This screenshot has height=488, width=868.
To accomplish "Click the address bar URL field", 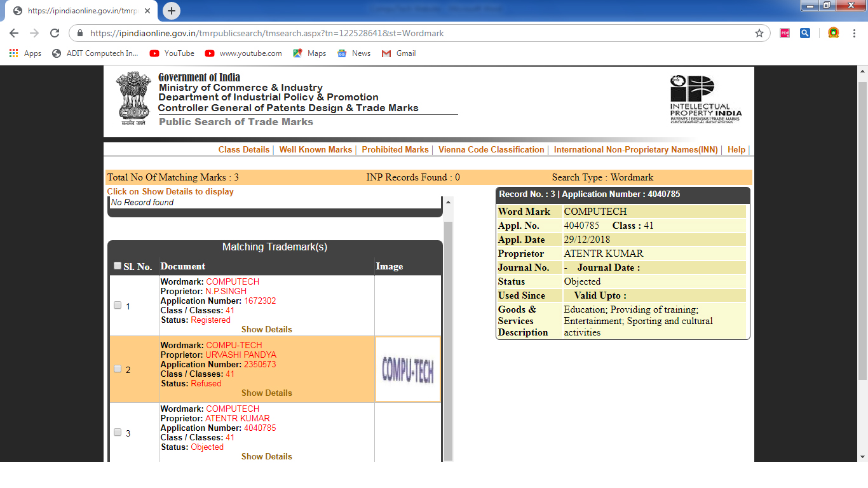I will [x=419, y=33].
